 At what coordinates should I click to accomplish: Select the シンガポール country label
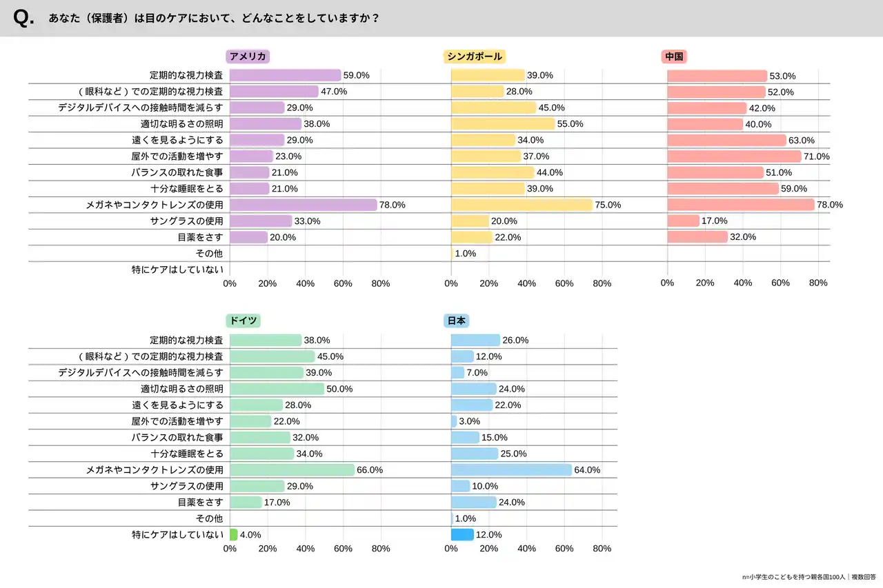pyautogui.click(x=475, y=57)
